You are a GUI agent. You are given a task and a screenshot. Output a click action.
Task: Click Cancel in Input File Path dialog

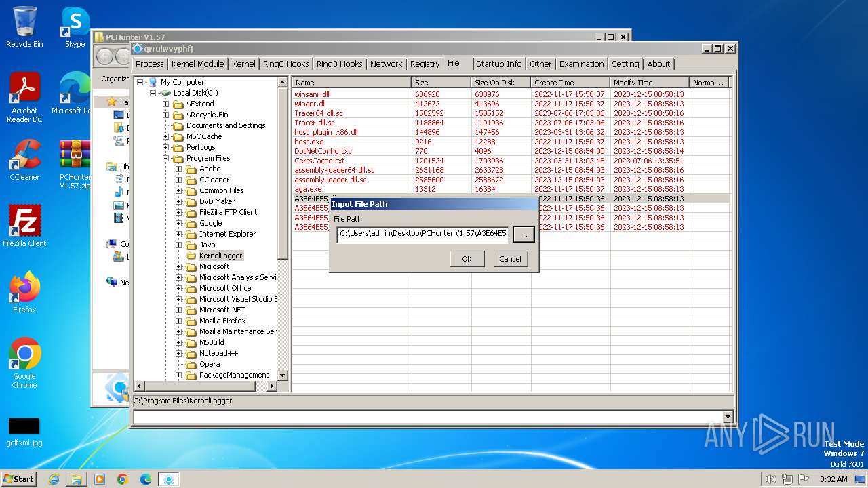510,259
